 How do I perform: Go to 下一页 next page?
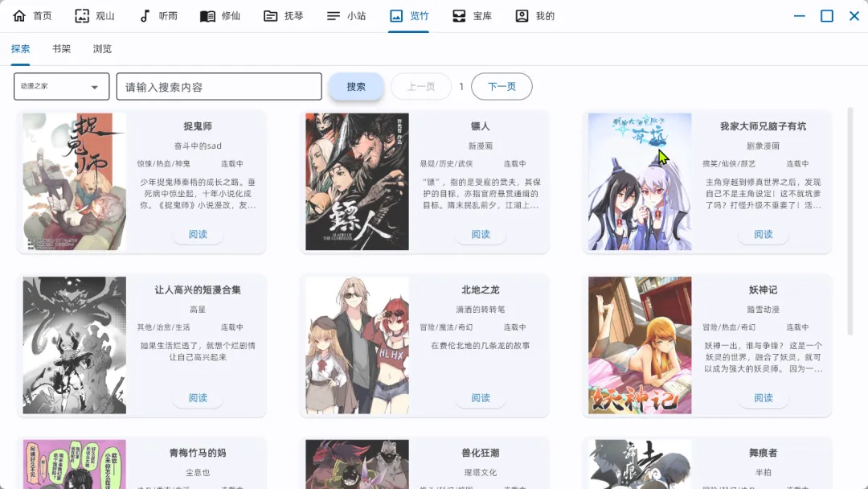502,86
